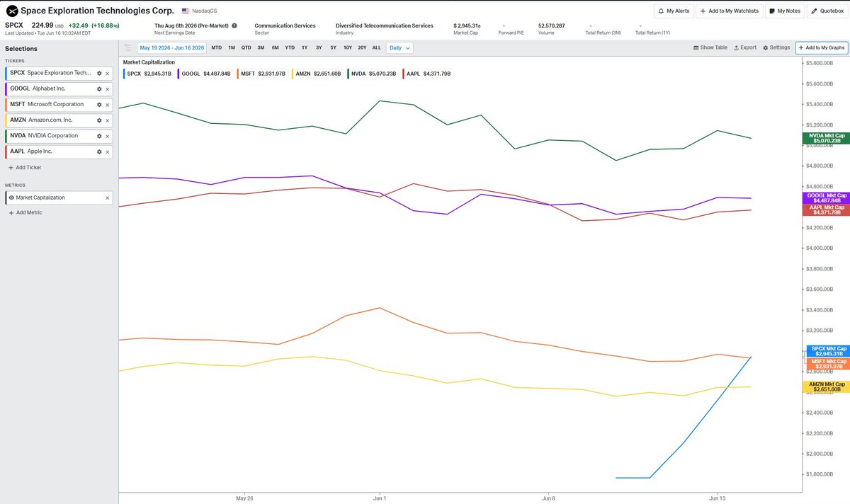Select 1M time range

(x=232, y=47)
